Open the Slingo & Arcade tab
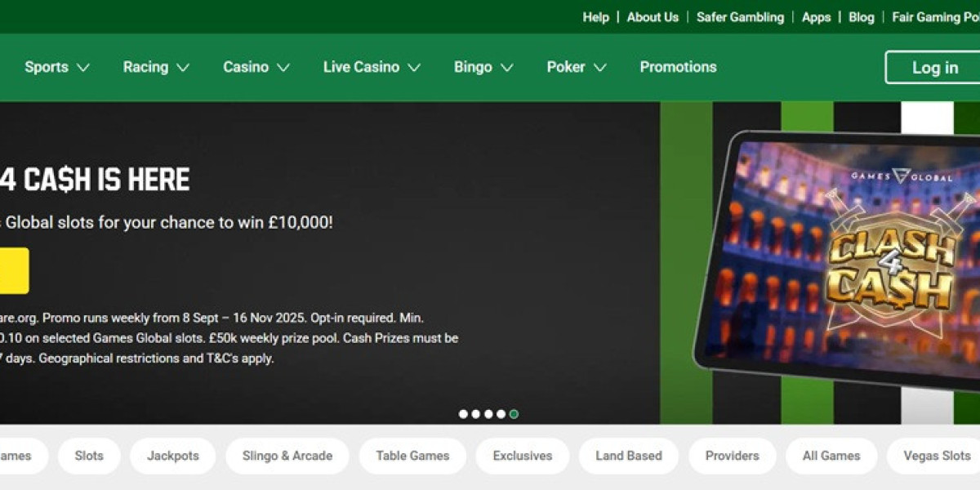The height and width of the screenshot is (490, 980). coord(287,456)
